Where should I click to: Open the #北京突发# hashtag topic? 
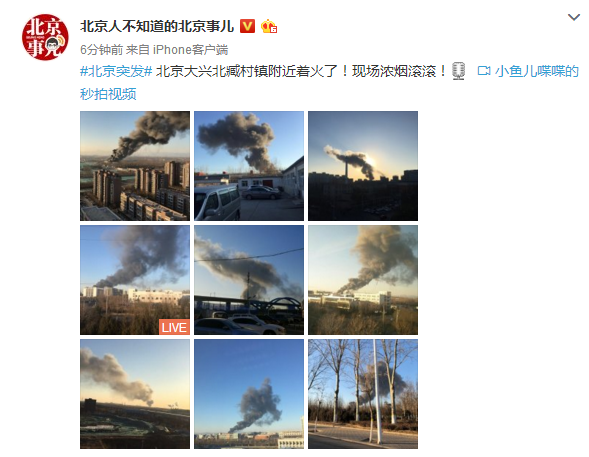tap(116, 71)
